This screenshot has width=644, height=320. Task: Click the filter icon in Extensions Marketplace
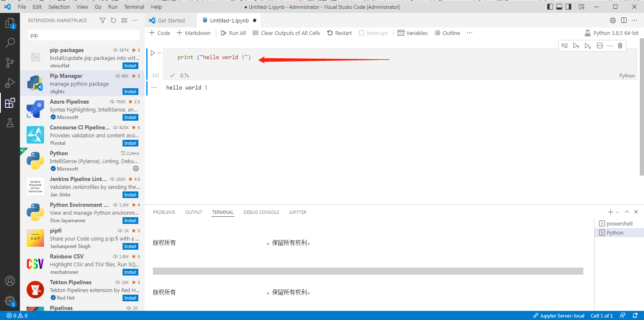pos(102,20)
